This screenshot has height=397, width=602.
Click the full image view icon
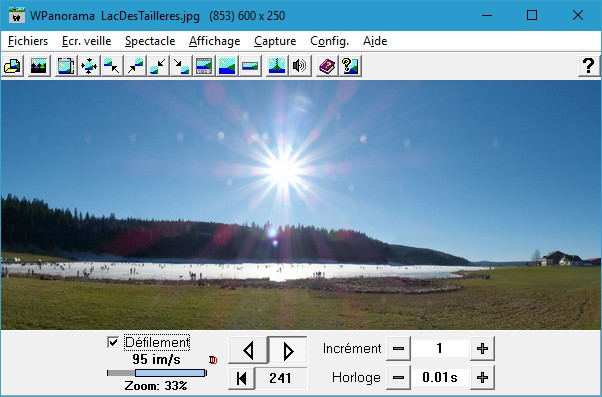(x=227, y=66)
